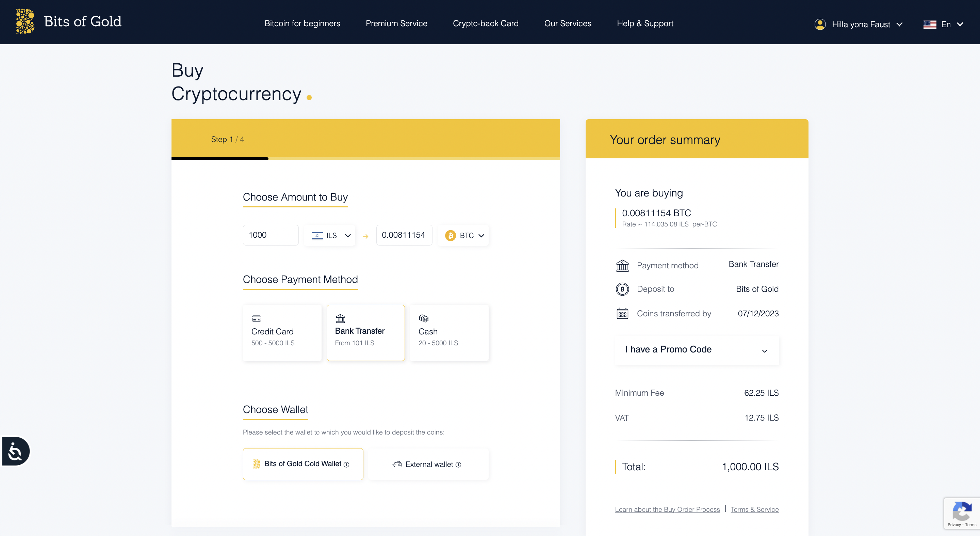Click the Bits of Gold wallet icon

[257, 463]
